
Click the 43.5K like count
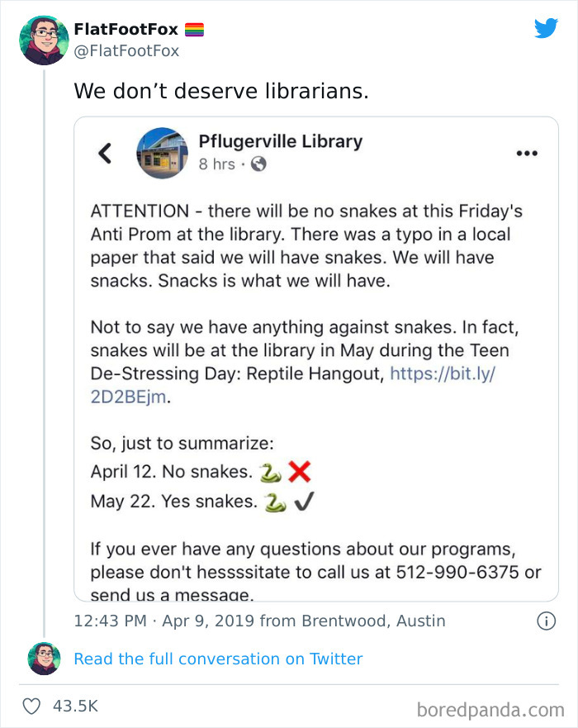(78, 706)
